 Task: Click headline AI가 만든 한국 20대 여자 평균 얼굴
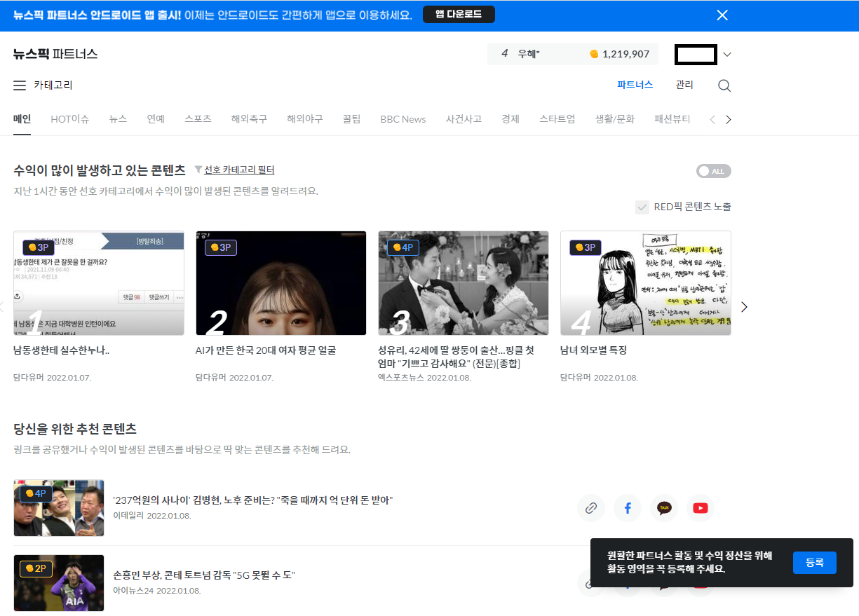pyautogui.click(x=266, y=350)
